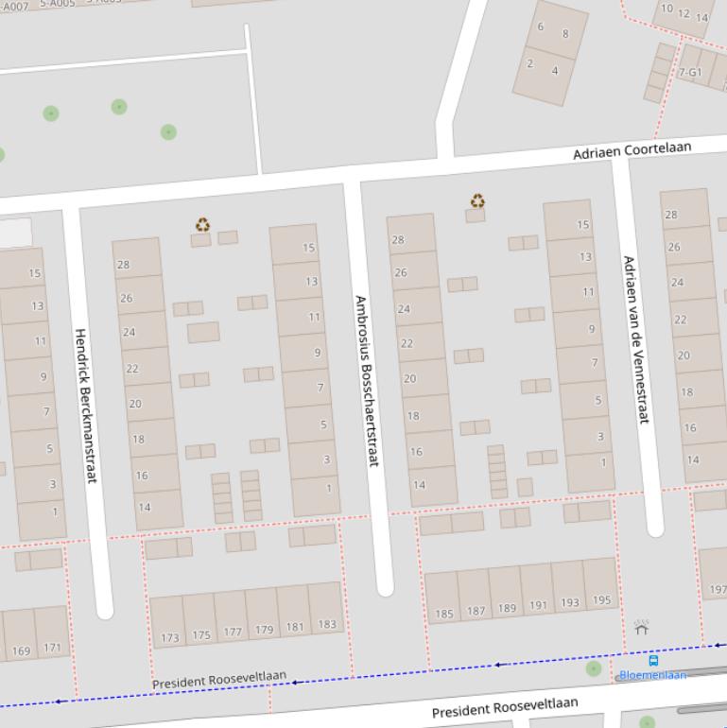Select building number 195
Viewport: 727px width, 728px height.
[x=601, y=599]
